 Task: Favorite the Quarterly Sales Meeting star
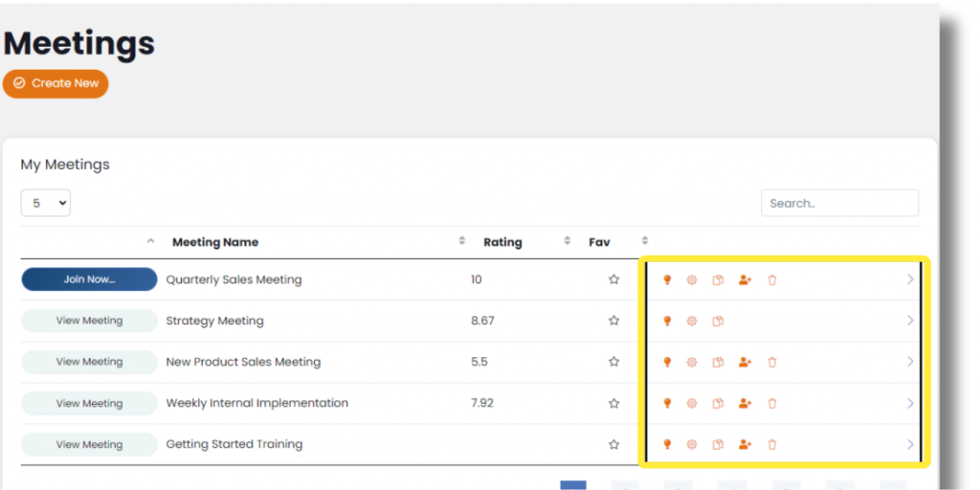pos(614,280)
